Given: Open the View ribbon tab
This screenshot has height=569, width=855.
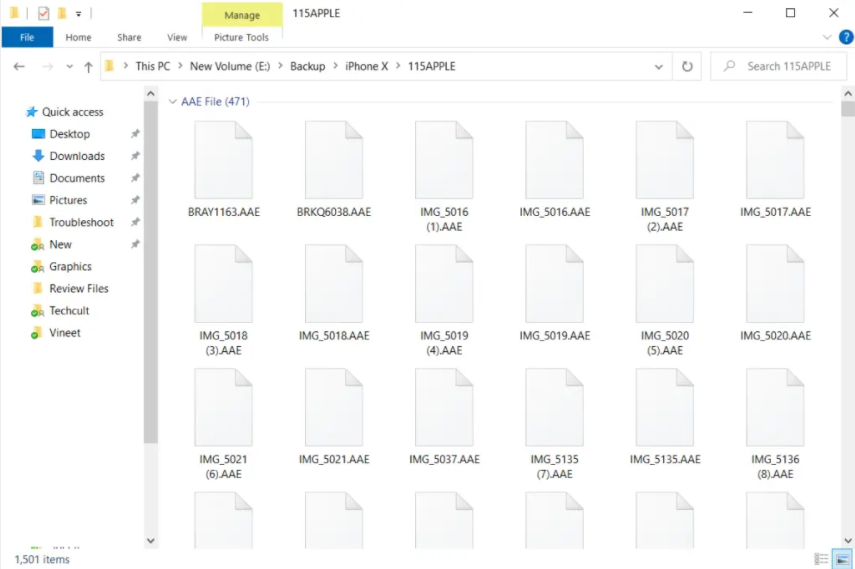Looking at the screenshot, I should coord(177,37).
